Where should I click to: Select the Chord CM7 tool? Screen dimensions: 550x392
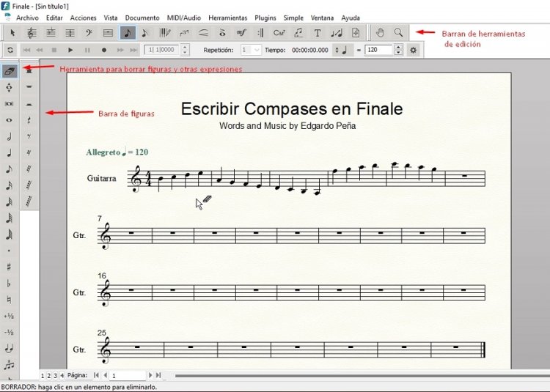pos(279,33)
